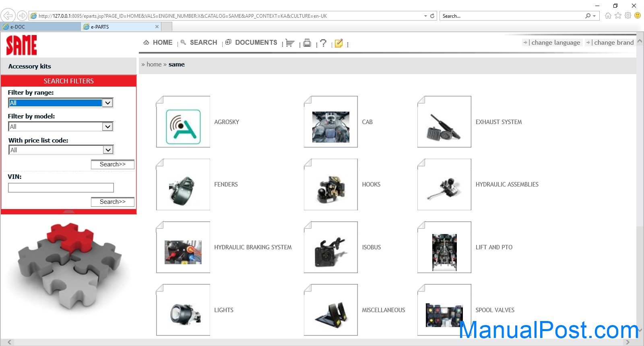Click the ISOBUS text label
This screenshot has width=644, height=346.
[371, 247]
